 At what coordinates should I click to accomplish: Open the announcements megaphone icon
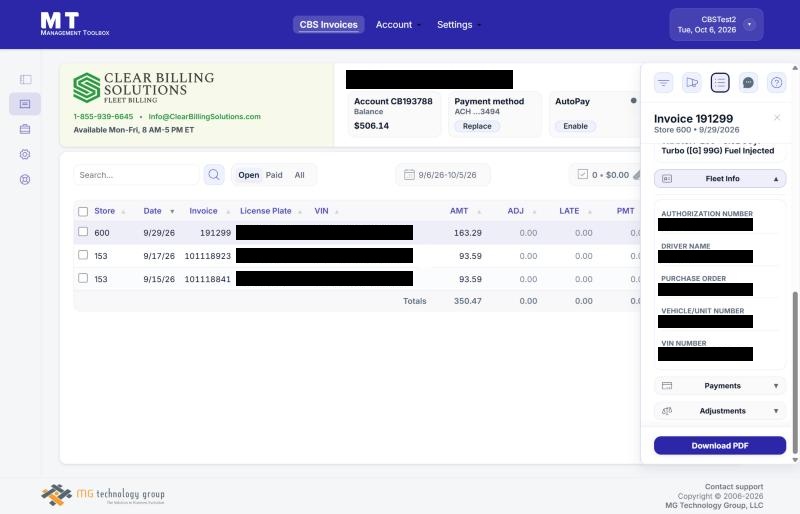pos(692,83)
